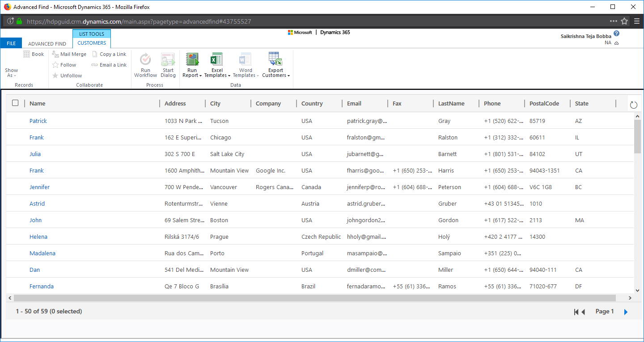Open the Run Report dropdown arrow
The image size is (644, 342).
200,76
